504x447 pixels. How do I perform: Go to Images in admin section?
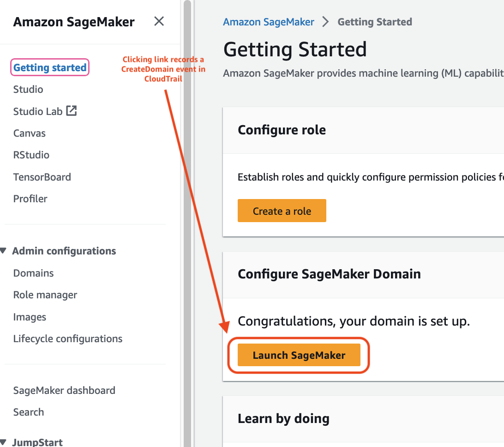[30, 317]
